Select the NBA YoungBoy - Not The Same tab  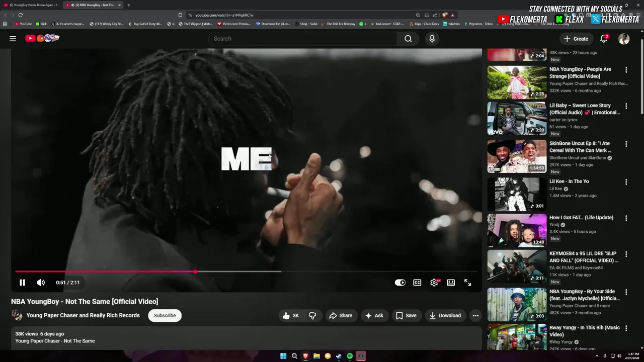94,5
